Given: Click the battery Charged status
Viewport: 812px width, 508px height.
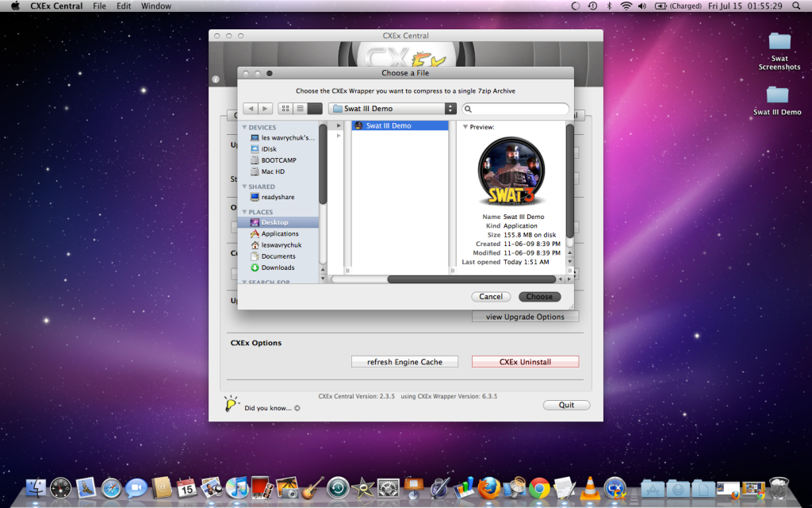Looking at the screenshot, I should tap(678, 6).
